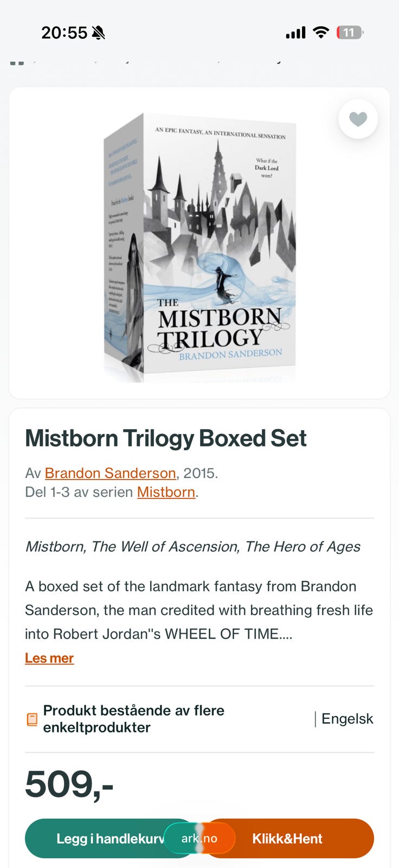Tap the partially hidden breadcrumb icon at top
The image size is (399, 868).
[17, 62]
